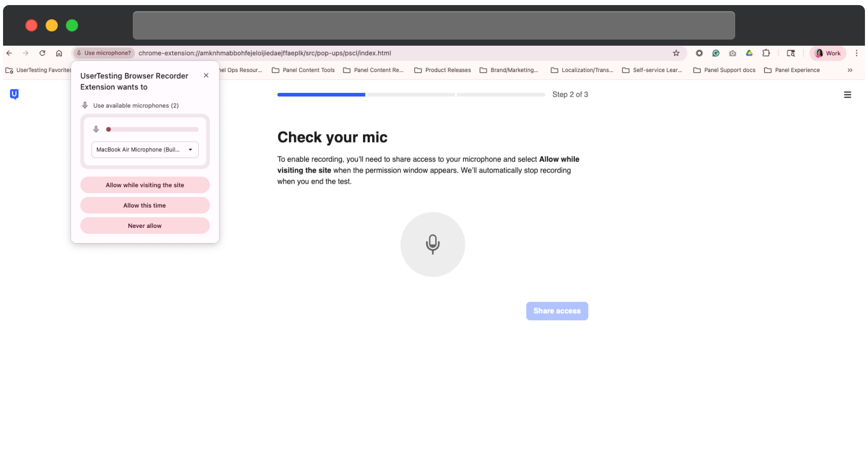The height and width of the screenshot is (472, 868).
Task: Show more bookmarks with the double chevron
Action: [x=850, y=70]
